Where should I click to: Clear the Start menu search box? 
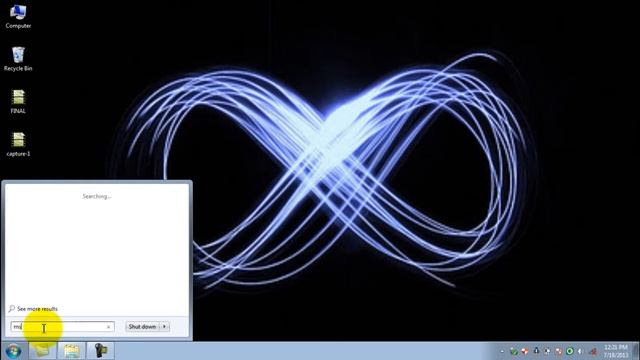pos(108,327)
